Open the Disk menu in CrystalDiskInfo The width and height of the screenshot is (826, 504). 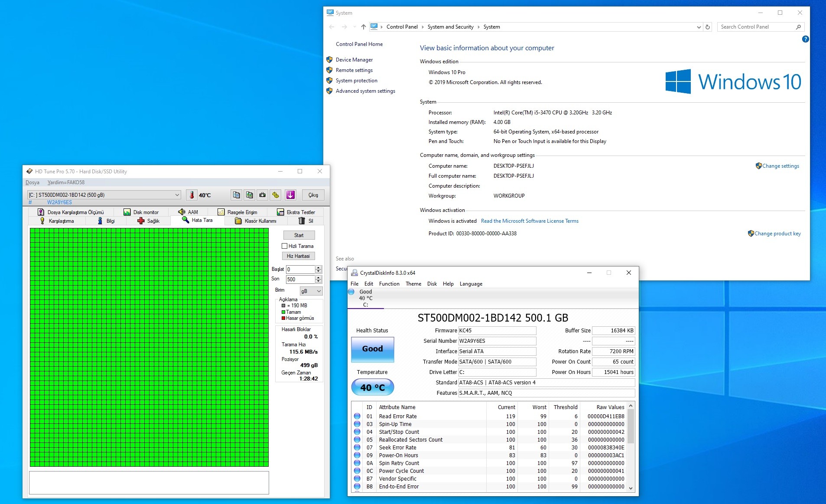[x=432, y=284]
